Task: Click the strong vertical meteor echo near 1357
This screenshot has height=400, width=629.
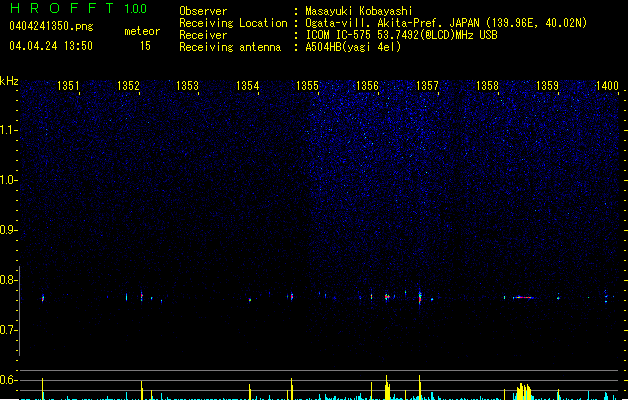Action: point(420,298)
